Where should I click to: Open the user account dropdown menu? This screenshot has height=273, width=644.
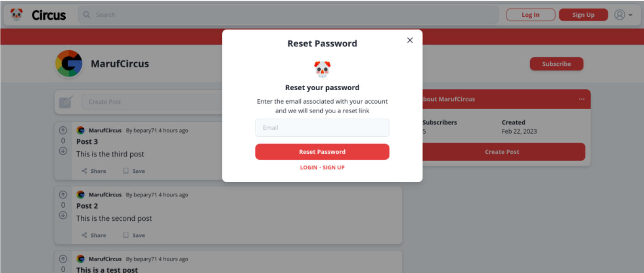click(x=623, y=15)
